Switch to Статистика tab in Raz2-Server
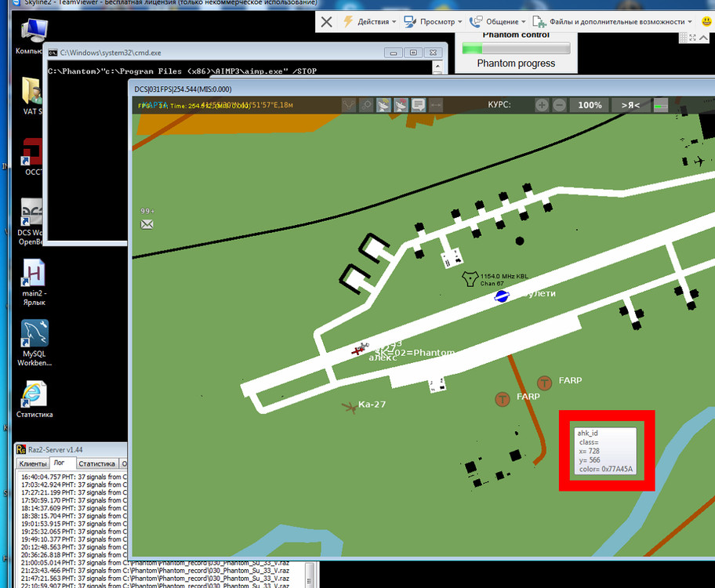Viewport: 715px width, 588px height. tap(96, 463)
